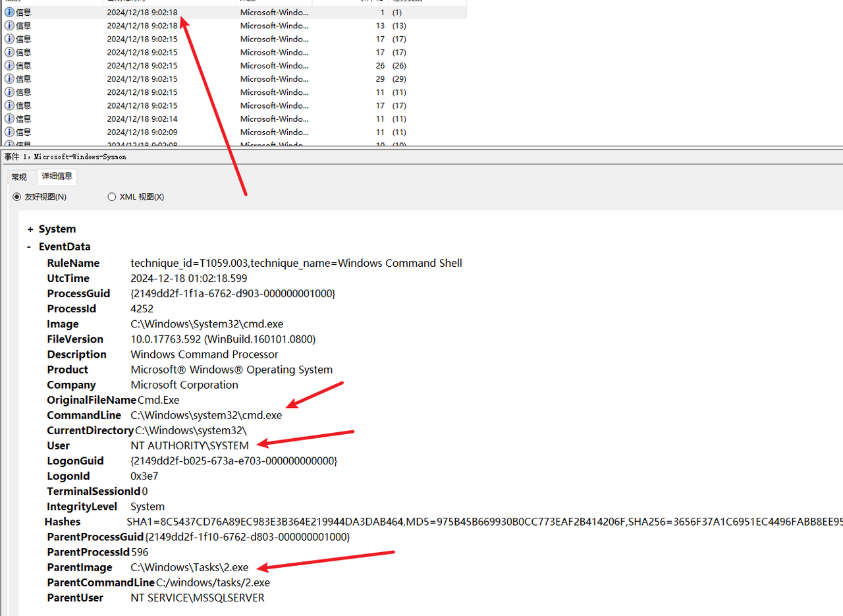The height and width of the screenshot is (616, 843).
Task: Click the TerminalSessionId value 0
Action: (x=144, y=491)
